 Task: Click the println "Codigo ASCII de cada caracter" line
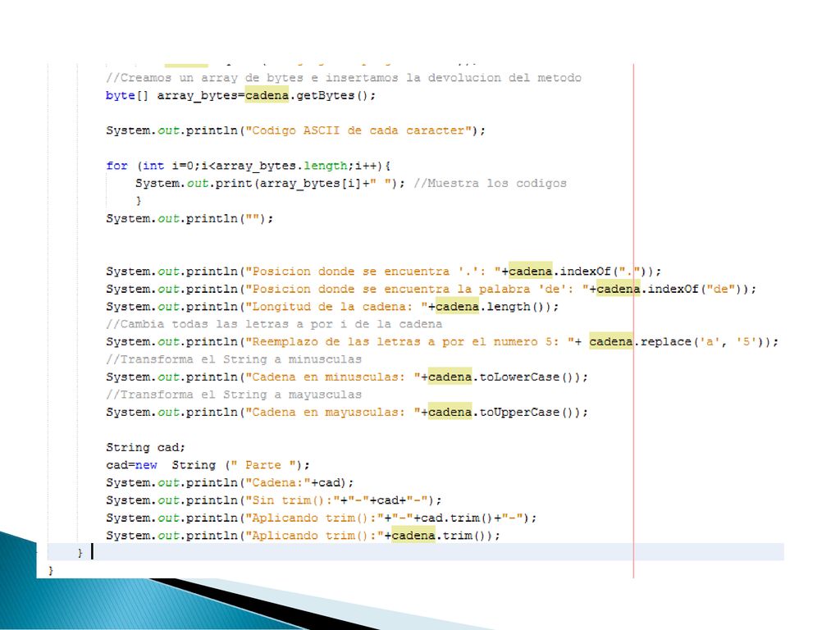pos(295,130)
